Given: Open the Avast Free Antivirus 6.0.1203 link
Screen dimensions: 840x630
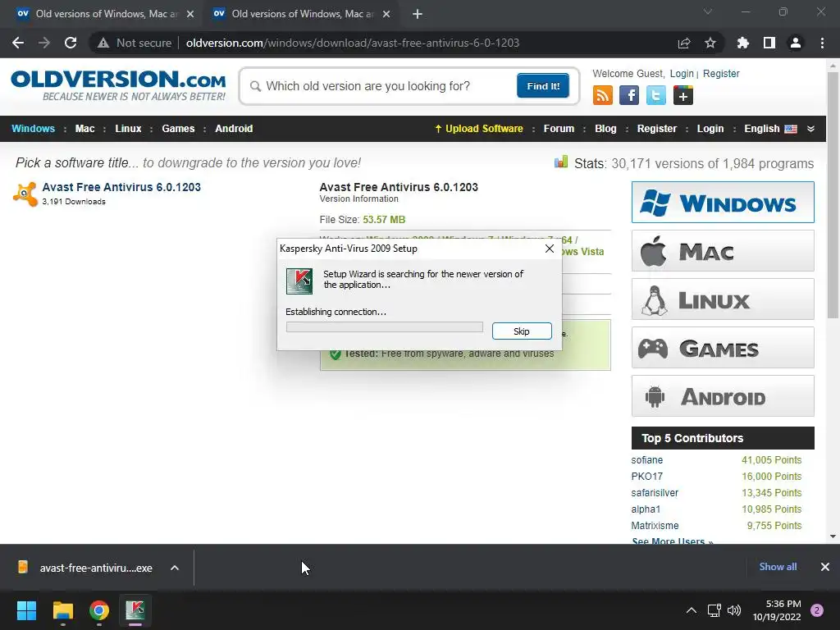Looking at the screenshot, I should tap(121, 187).
